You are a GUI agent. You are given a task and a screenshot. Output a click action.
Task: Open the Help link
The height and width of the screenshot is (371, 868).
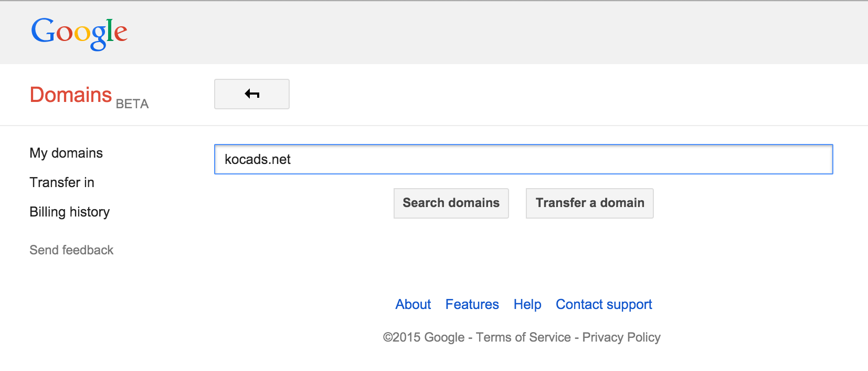tap(527, 304)
